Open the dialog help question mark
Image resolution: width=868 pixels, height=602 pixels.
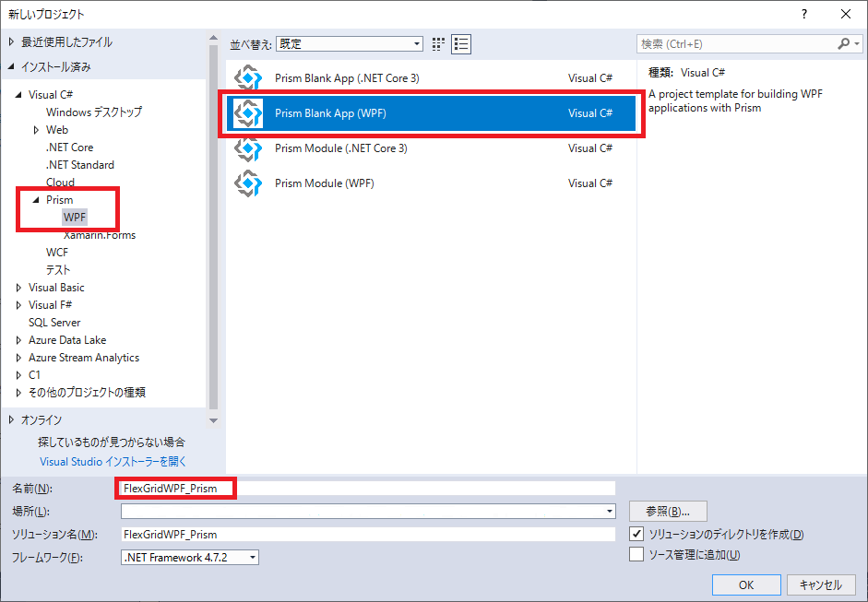[804, 15]
